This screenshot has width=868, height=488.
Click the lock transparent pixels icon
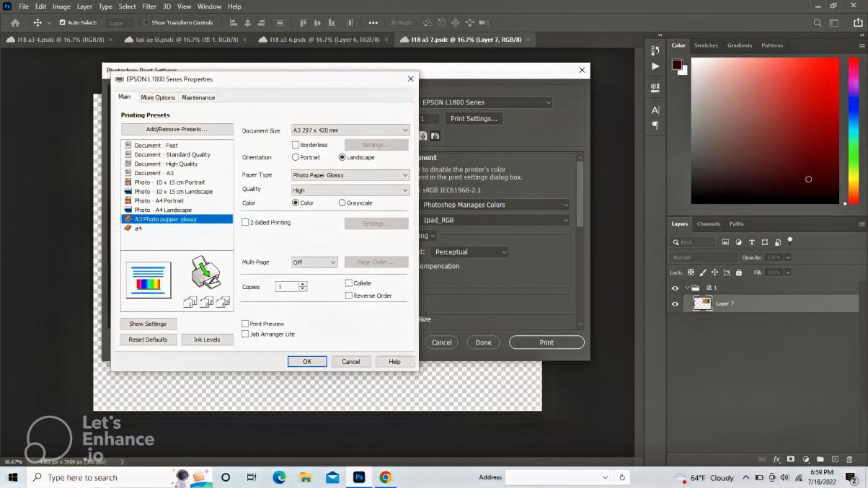[x=691, y=272]
